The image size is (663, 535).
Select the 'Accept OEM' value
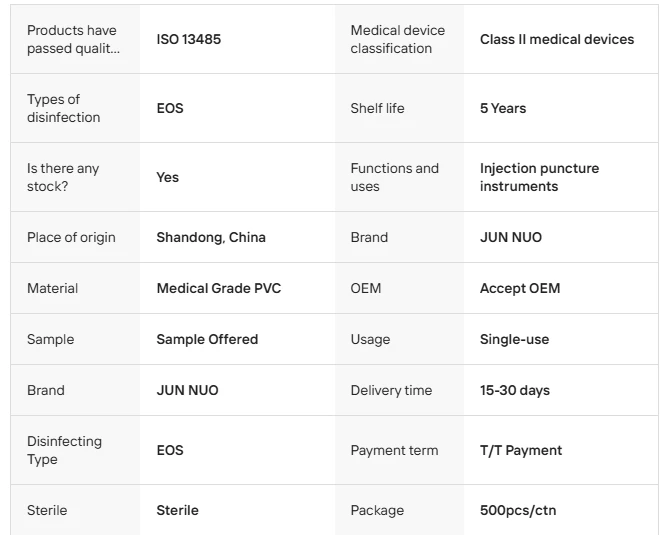[520, 288]
